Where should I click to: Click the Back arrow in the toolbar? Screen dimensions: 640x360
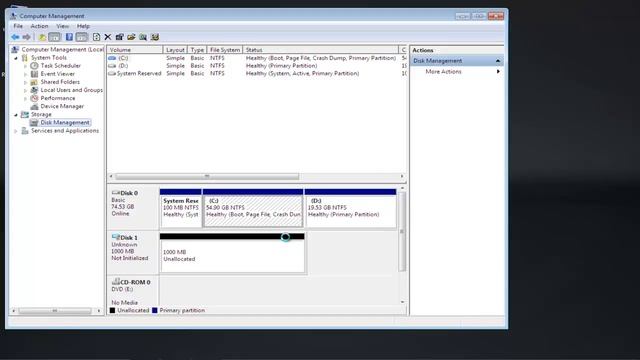click(x=15, y=37)
